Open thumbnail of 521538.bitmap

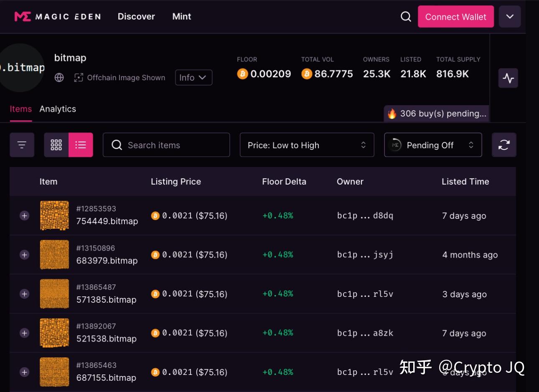click(x=54, y=333)
